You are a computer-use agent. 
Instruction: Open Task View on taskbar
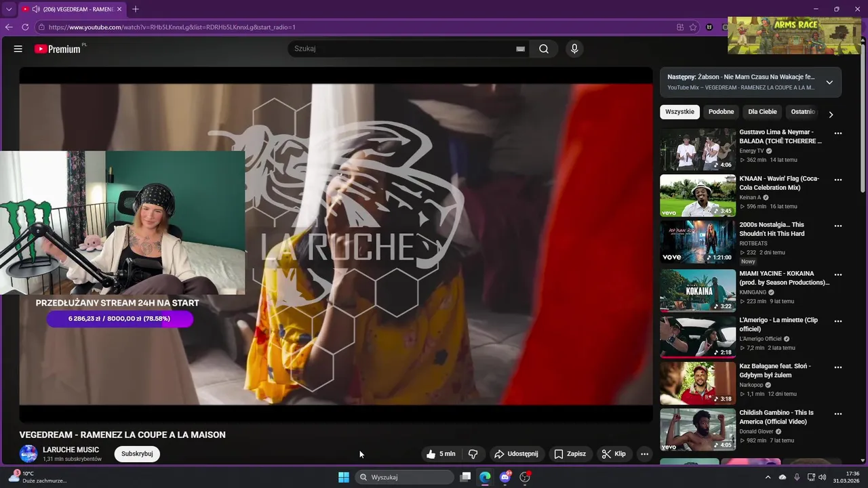click(x=465, y=477)
